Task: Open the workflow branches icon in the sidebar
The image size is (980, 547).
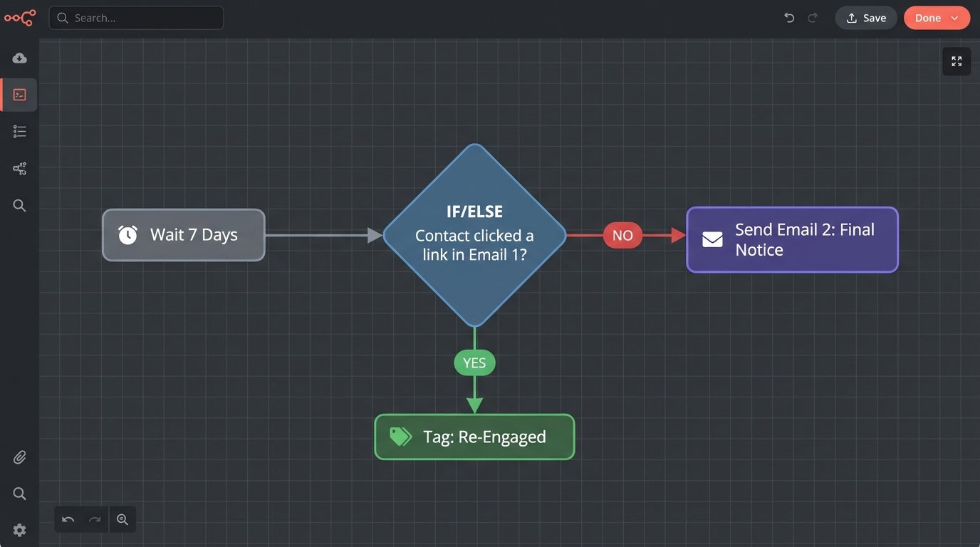Action: tap(19, 169)
